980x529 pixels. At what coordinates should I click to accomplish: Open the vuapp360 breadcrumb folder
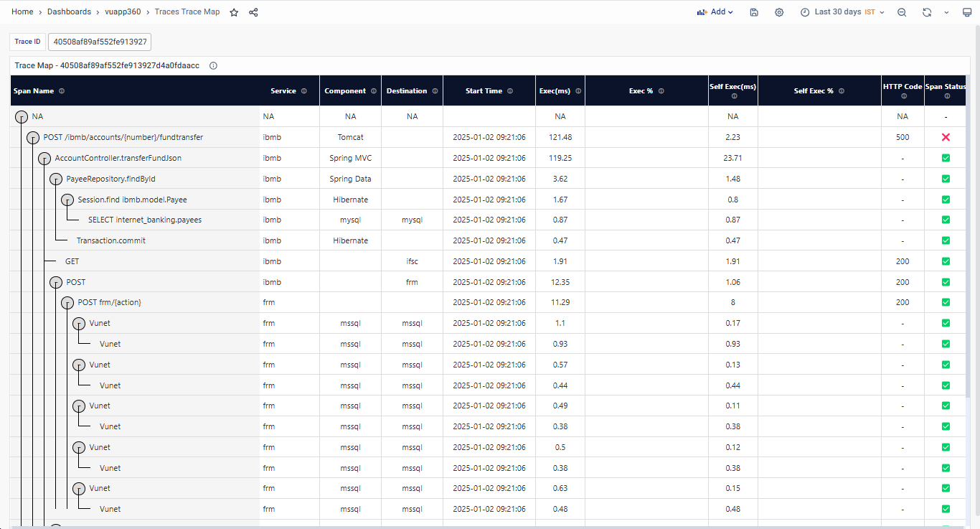pos(124,12)
